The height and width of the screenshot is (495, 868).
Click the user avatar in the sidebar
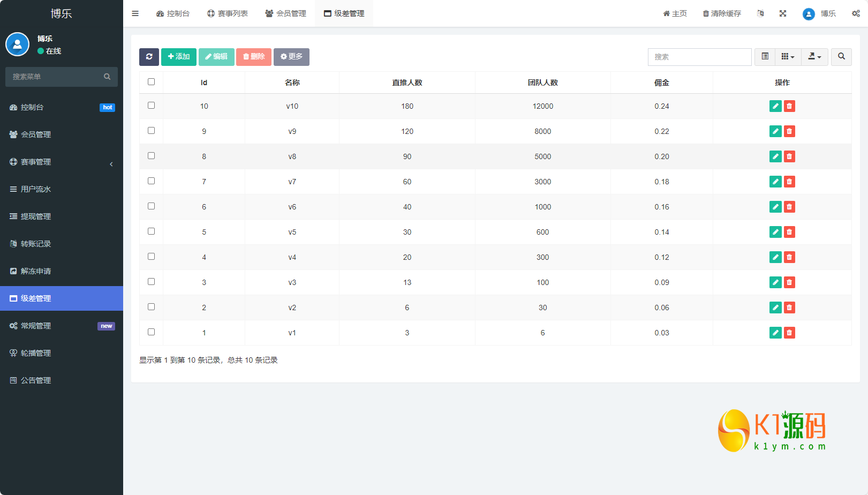pyautogui.click(x=17, y=44)
